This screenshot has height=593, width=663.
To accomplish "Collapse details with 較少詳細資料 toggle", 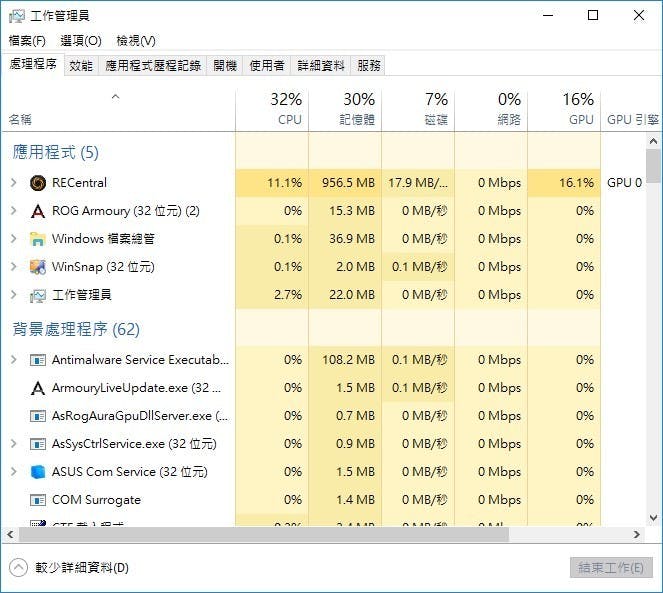I will coord(19,568).
